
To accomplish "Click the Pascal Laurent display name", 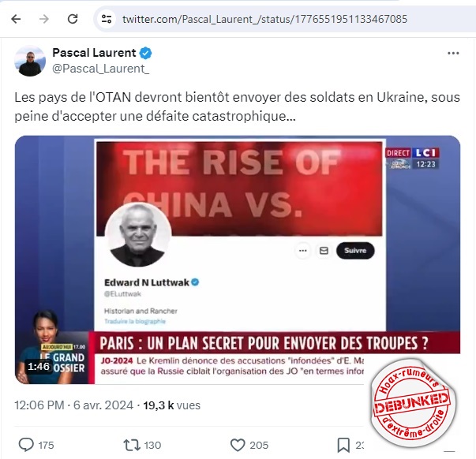I will 94,53.
